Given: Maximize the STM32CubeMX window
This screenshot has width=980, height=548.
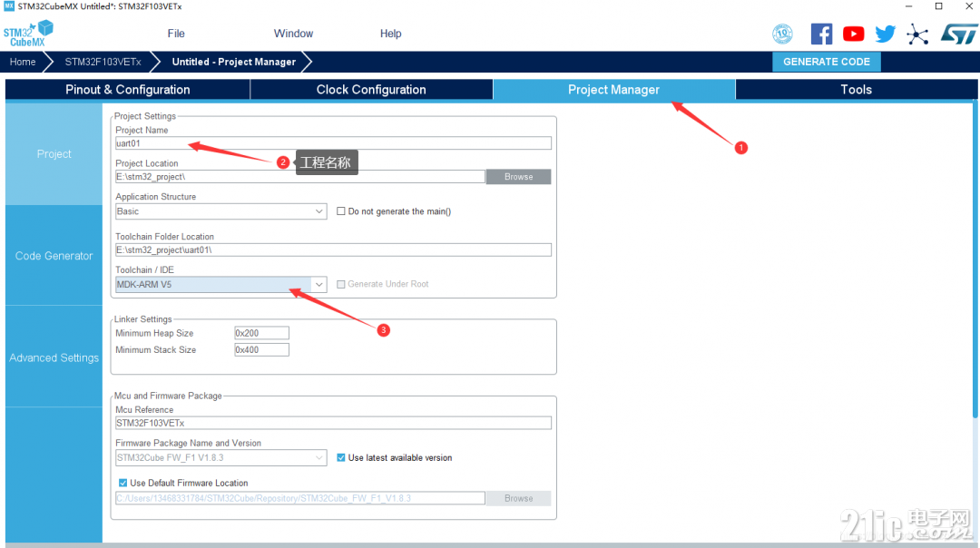Looking at the screenshot, I should click(939, 6).
